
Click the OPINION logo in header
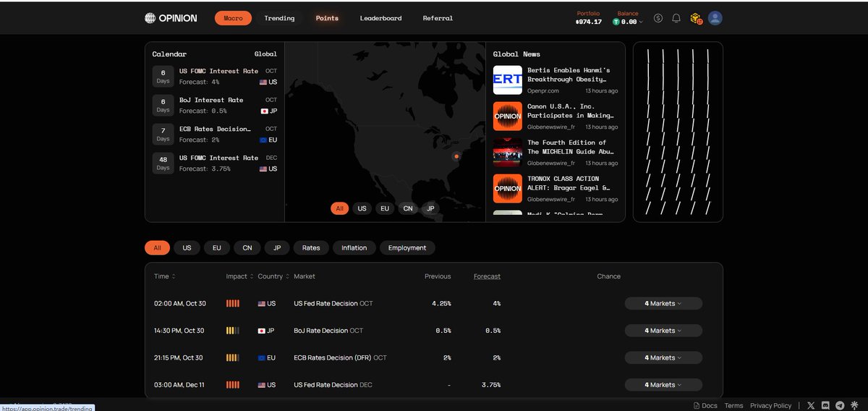pyautogui.click(x=171, y=18)
